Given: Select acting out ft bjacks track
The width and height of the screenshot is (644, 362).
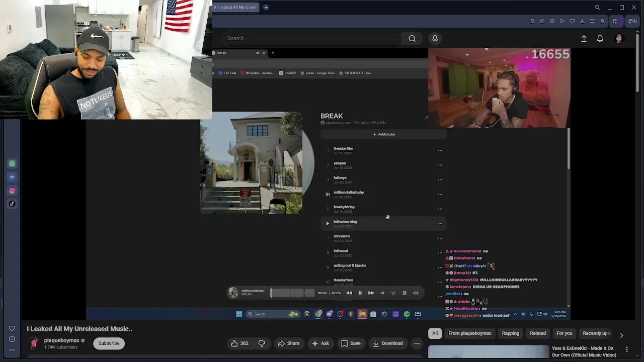Looking at the screenshot, I should pyautogui.click(x=350, y=265).
